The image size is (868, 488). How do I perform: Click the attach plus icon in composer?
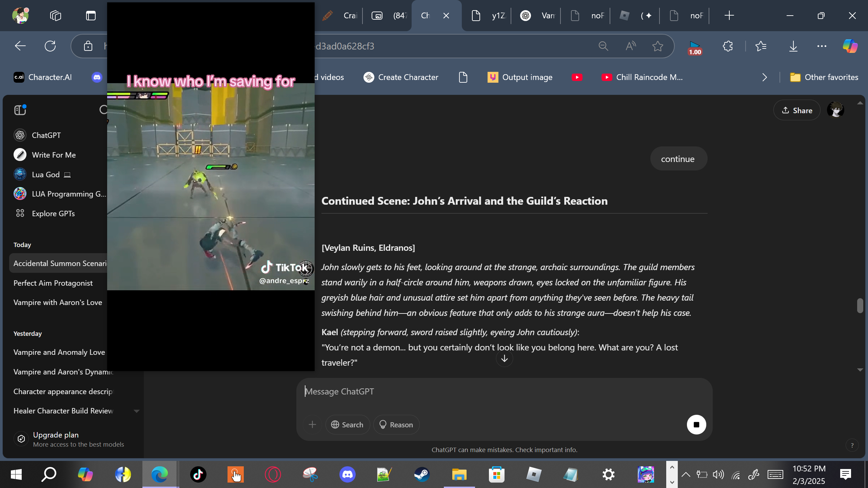click(312, 425)
